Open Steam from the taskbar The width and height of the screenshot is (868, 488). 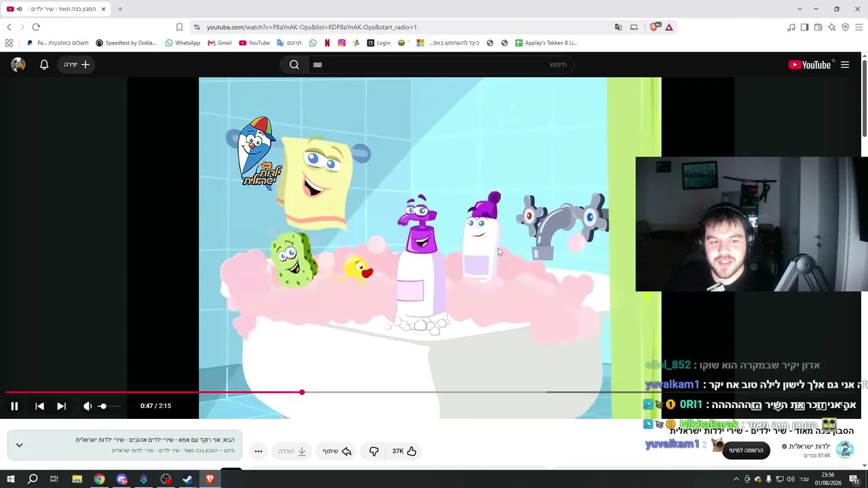188,479
